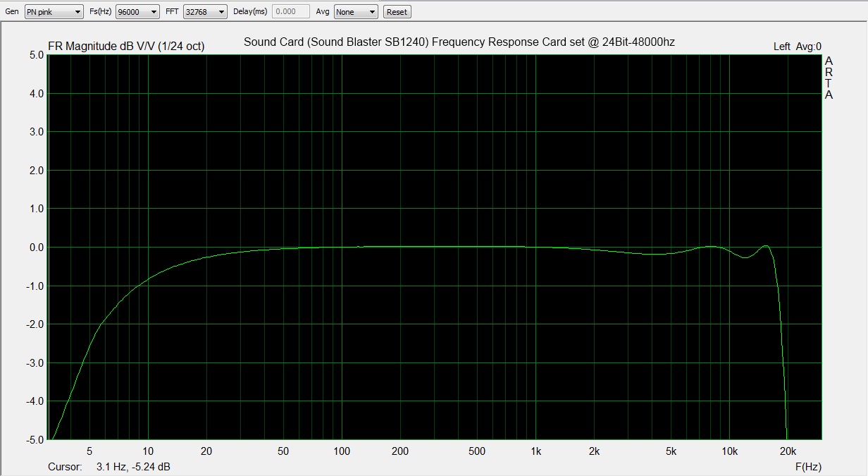Viewport: 868px width, 476px height.
Task: Click the 4.0 y-axis value
Action: (37, 94)
